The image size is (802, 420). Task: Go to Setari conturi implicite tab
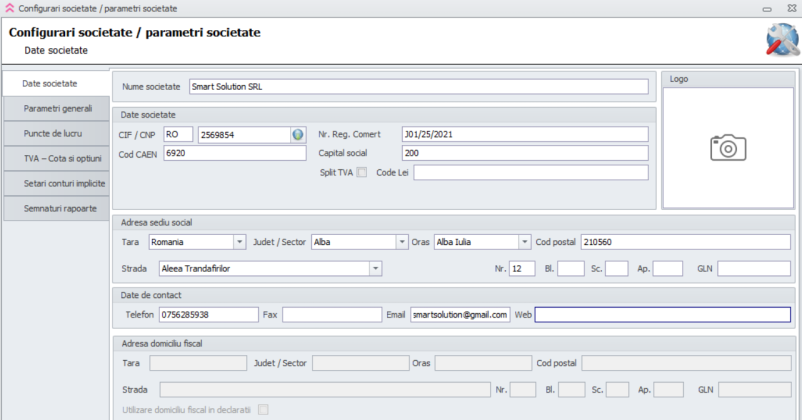click(x=57, y=184)
